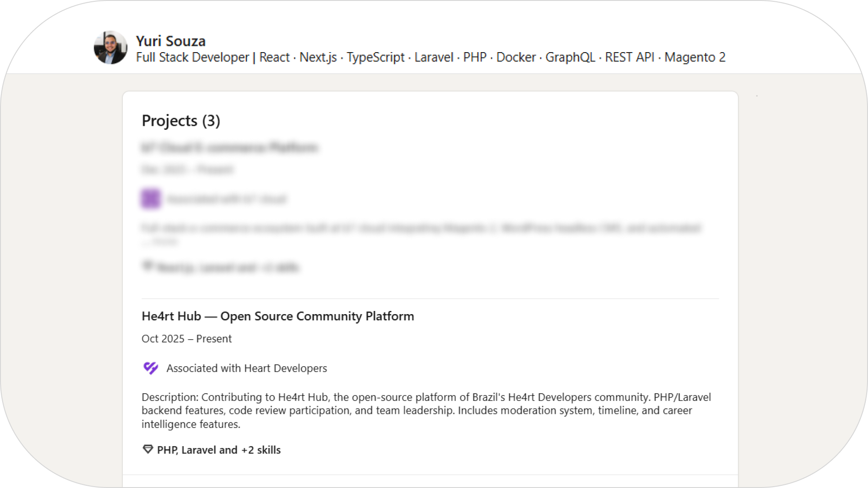Open the PHP, Laravel and +2 skills link
Screen dimensions: 868x488
[x=219, y=450]
